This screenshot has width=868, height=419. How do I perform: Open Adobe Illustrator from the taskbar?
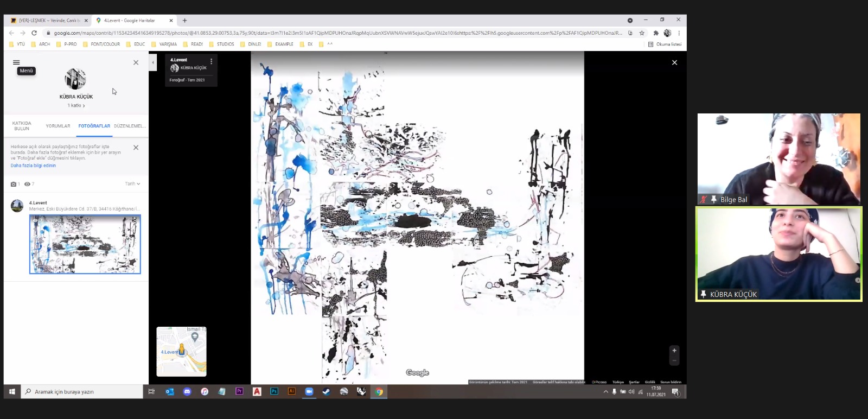pyautogui.click(x=291, y=391)
